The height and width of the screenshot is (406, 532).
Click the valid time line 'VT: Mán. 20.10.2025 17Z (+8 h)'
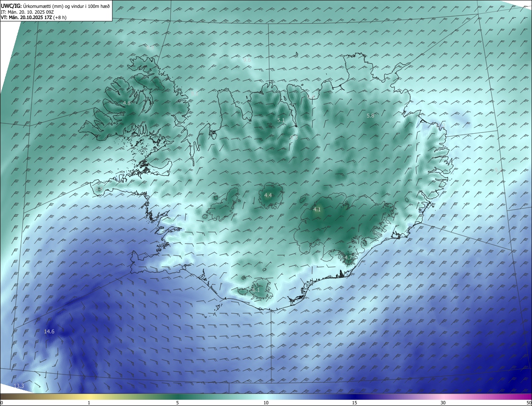pyautogui.click(x=34, y=17)
